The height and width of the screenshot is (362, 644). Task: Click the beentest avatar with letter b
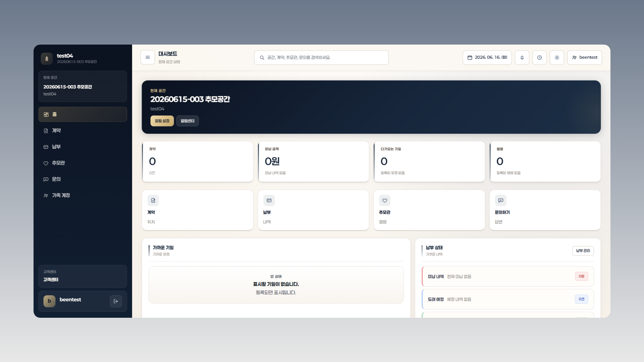click(49, 301)
